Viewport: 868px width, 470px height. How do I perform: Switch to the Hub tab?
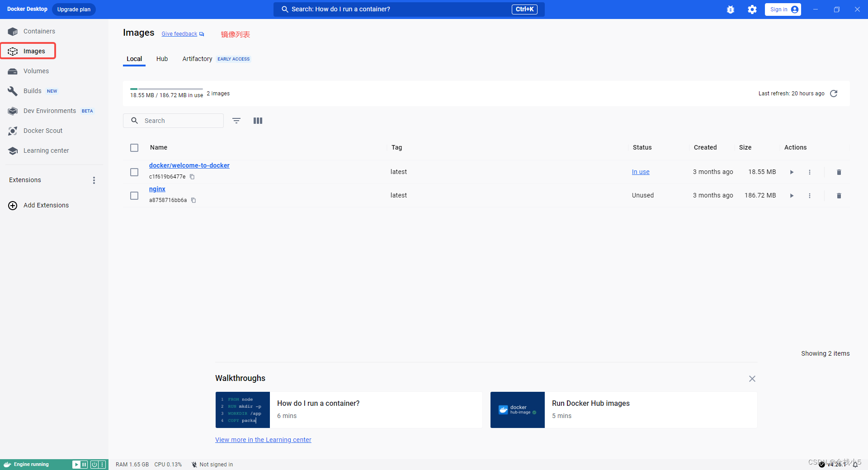162,59
